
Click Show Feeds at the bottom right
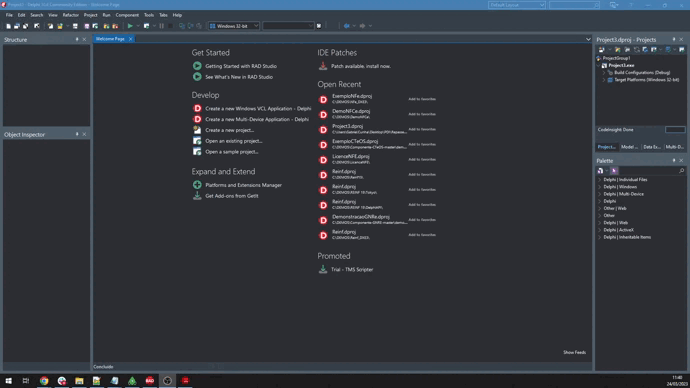574,352
